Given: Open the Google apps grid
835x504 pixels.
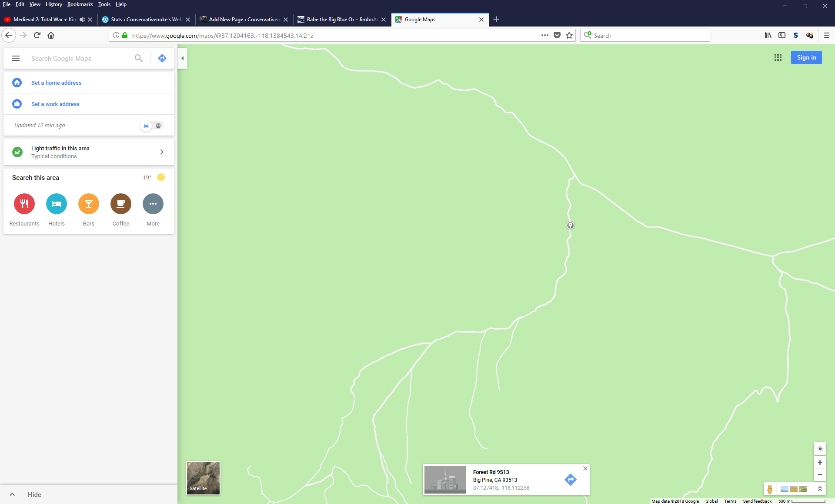Looking at the screenshot, I should pos(778,57).
